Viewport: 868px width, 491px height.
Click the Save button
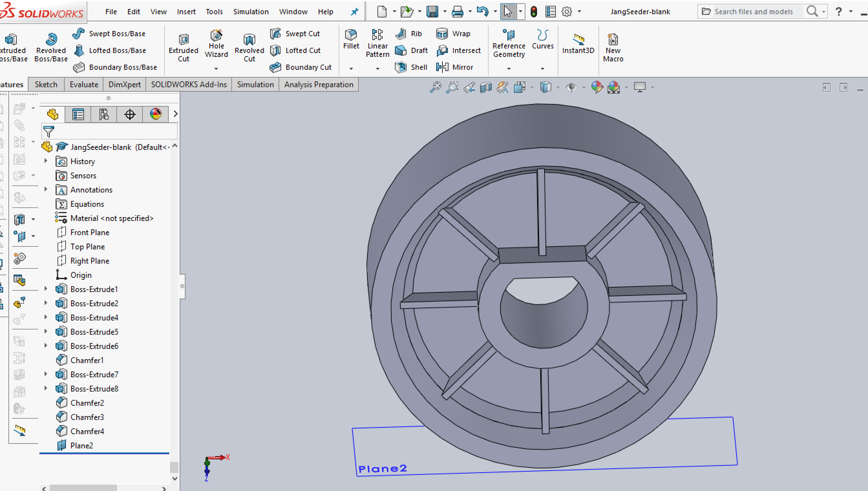pos(432,12)
